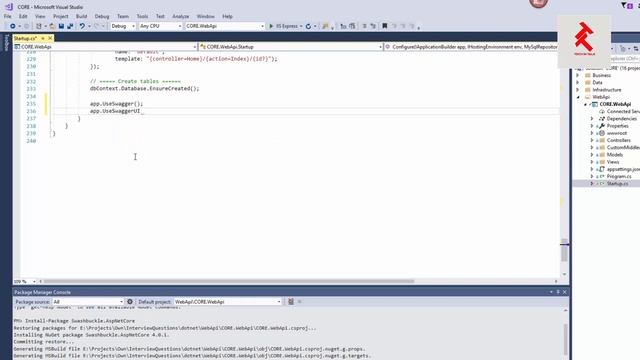Open Package Manager settings gear
Viewport: 640px width, 360px height.
tap(130, 302)
